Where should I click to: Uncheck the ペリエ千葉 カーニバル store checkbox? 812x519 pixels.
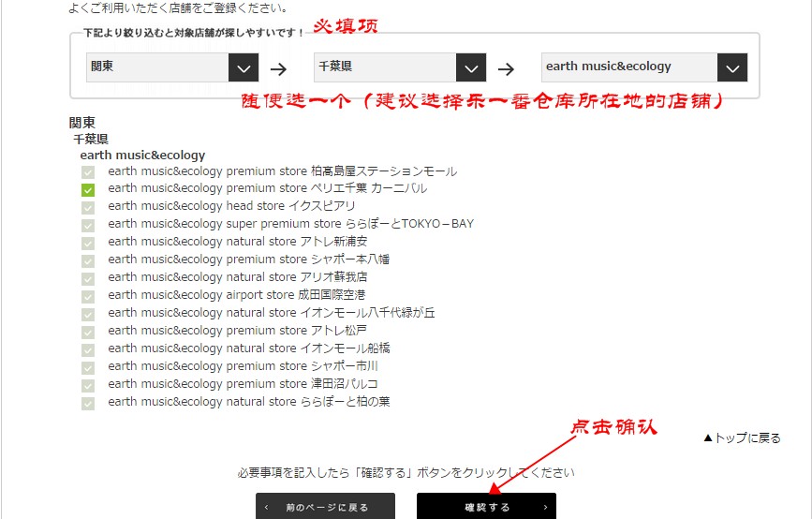(88, 189)
